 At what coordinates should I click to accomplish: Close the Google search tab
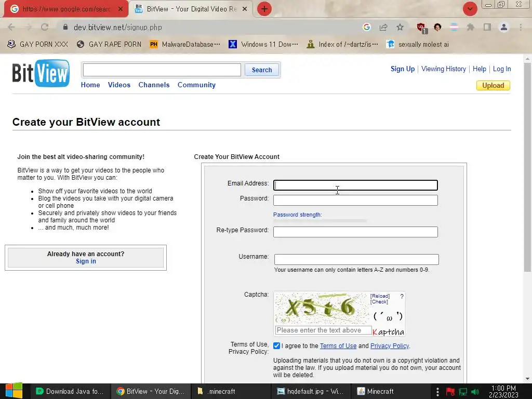click(x=121, y=9)
